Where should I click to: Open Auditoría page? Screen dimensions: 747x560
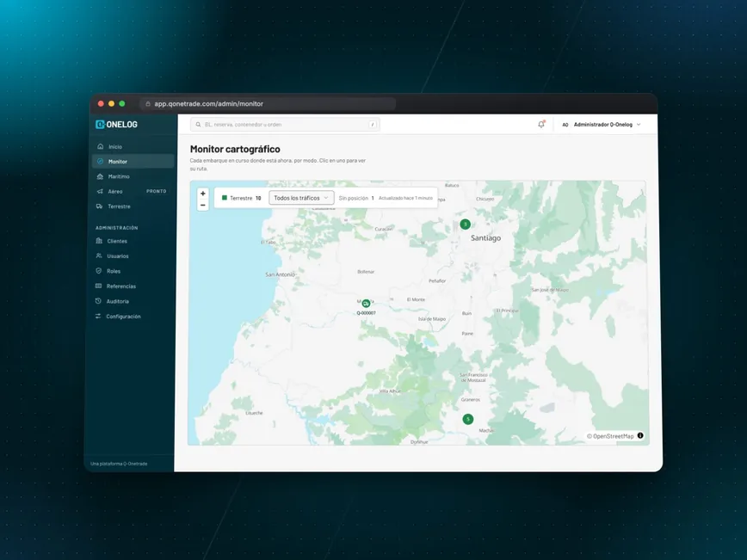click(131, 301)
